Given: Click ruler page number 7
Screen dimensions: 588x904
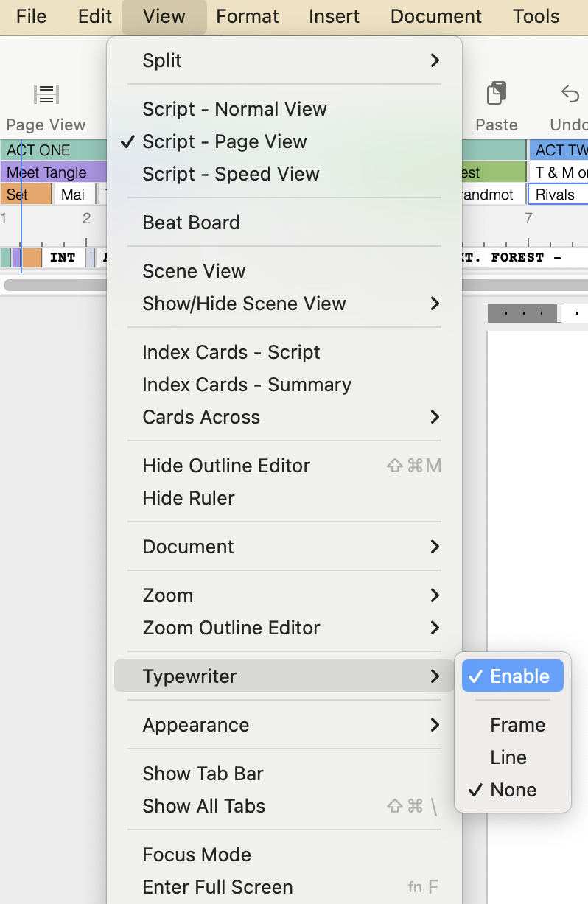Looking at the screenshot, I should pos(528,218).
